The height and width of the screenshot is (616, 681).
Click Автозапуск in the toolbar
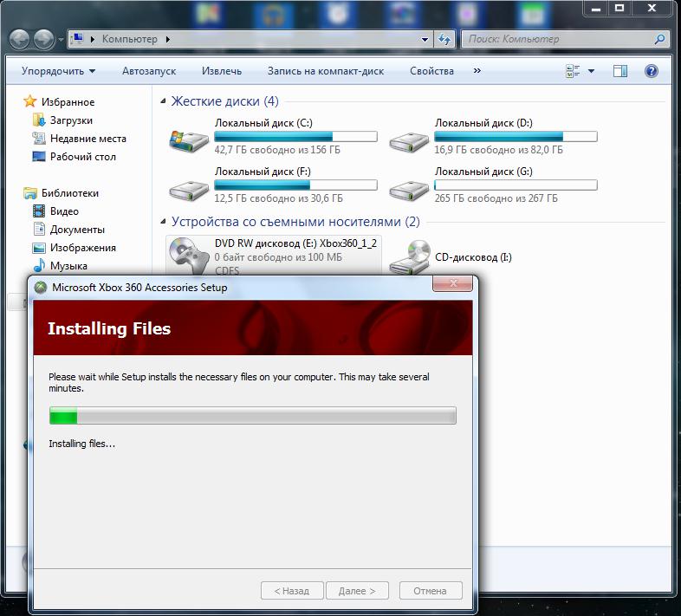149,71
